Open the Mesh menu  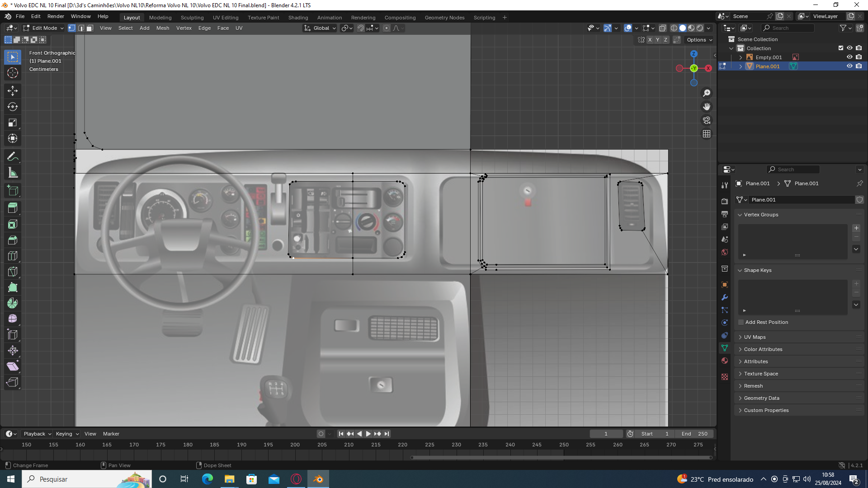[162, 28]
